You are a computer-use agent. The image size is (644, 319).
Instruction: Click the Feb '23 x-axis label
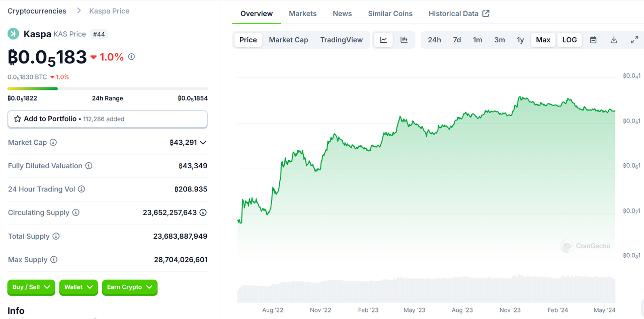click(x=368, y=310)
